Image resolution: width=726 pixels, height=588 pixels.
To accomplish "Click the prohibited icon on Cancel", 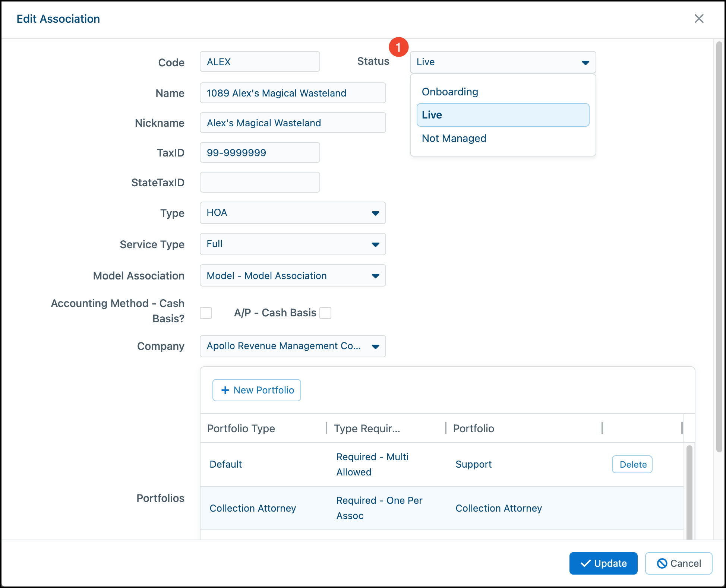I will 662,563.
